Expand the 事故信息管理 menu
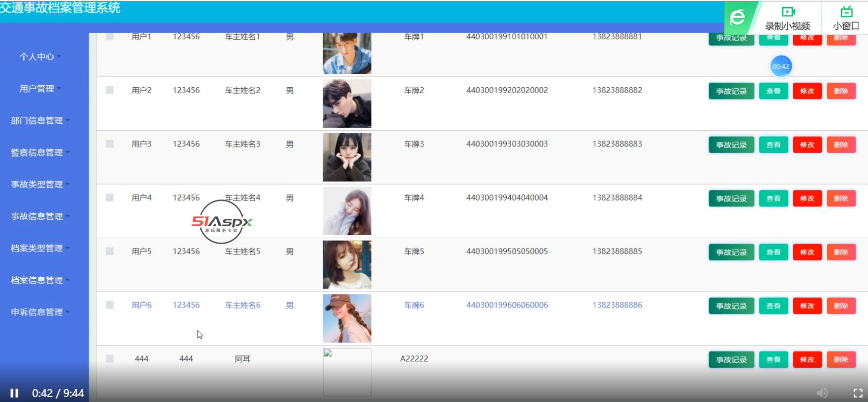This screenshot has width=868, height=402. [x=40, y=216]
